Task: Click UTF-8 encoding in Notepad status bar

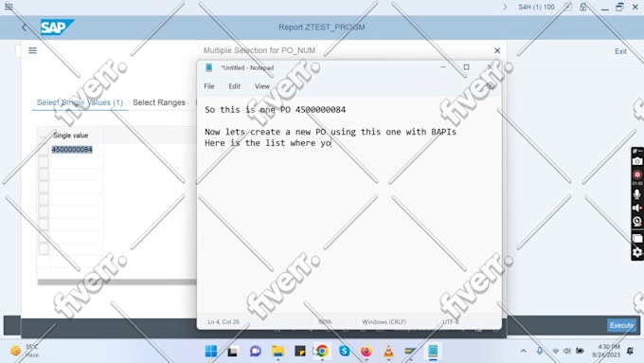Action: click(x=451, y=322)
